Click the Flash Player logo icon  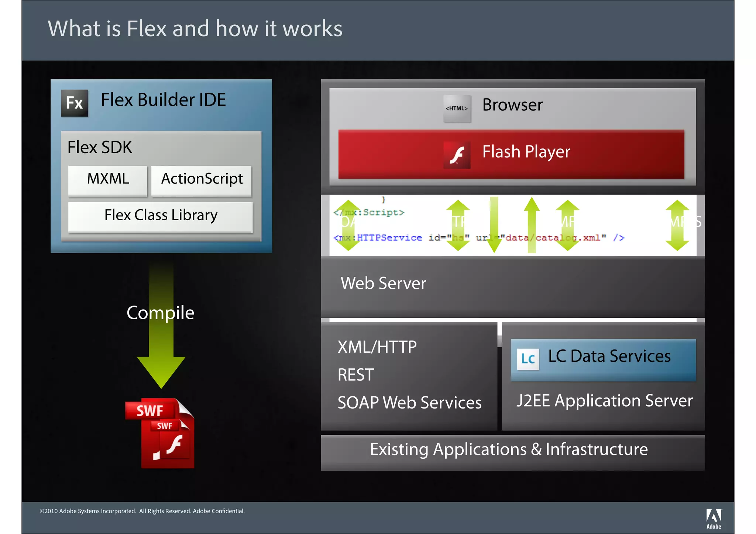click(x=457, y=155)
